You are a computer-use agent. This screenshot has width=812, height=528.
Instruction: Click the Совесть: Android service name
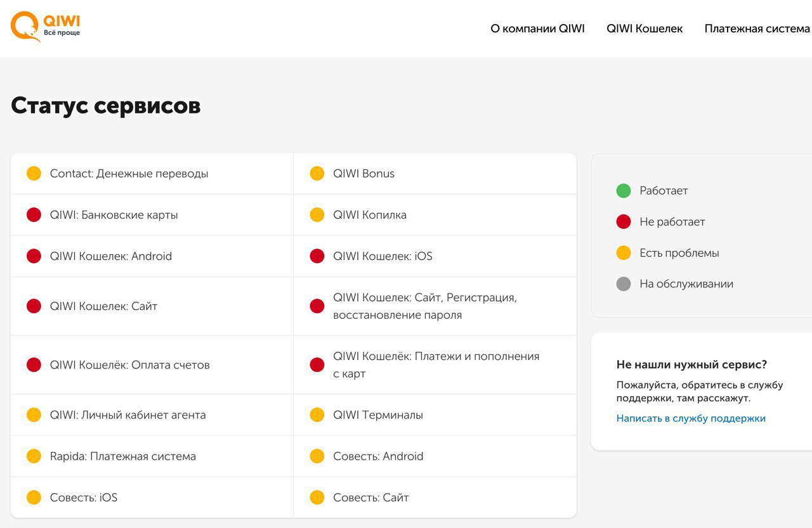click(x=378, y=456)
